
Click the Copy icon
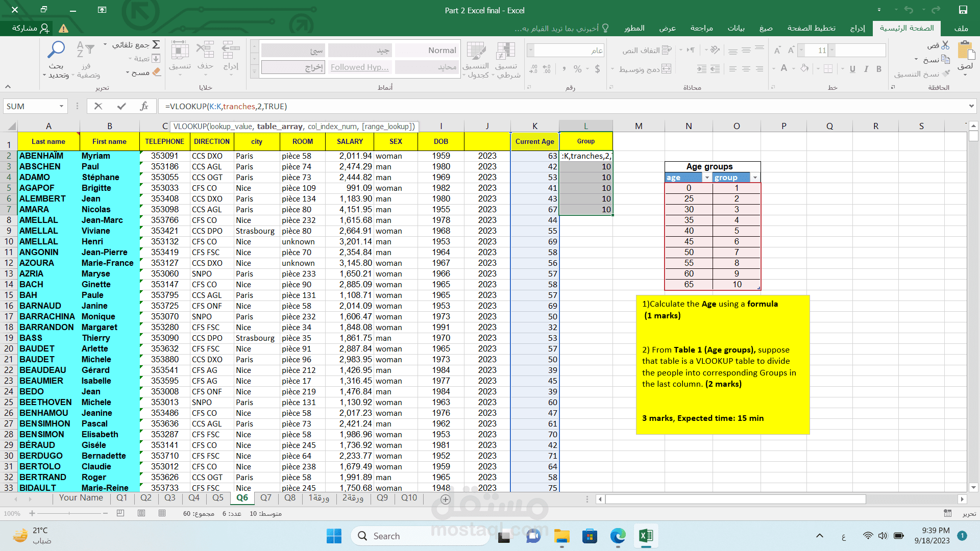945,60
